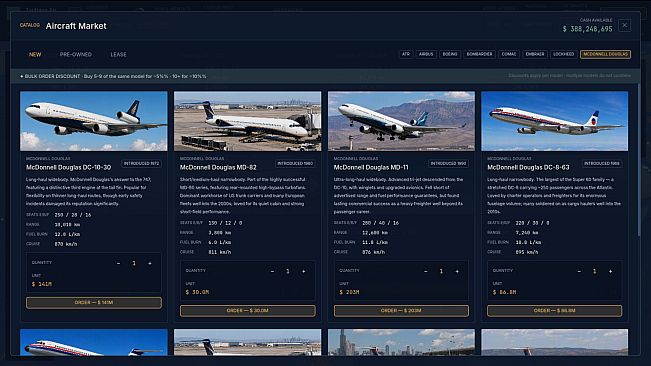651x366 pixels.
Task: Decrease DC-8-63 quantity with minus
Action: tap(579, 271)
